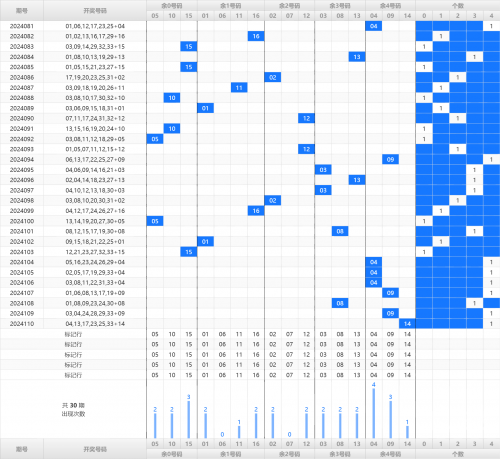Select highlighted 15 in row 2024085

(x=189, y=67)
